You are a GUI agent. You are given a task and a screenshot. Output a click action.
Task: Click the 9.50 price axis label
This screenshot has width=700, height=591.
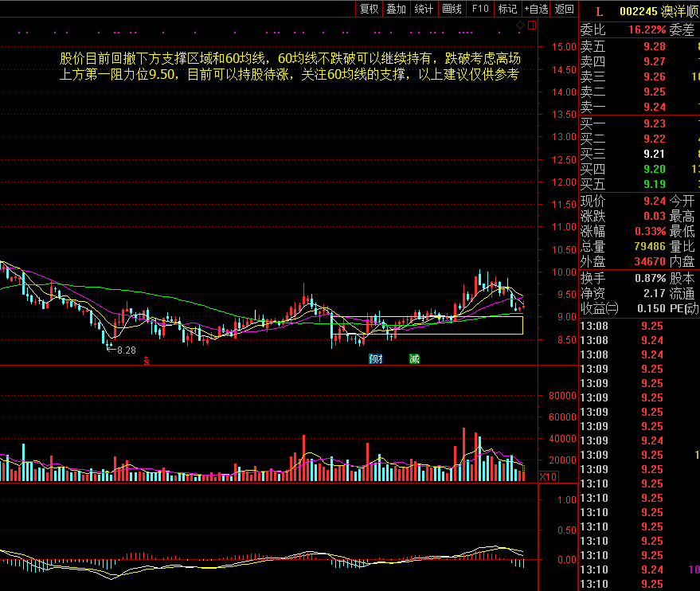pos(566,295)
